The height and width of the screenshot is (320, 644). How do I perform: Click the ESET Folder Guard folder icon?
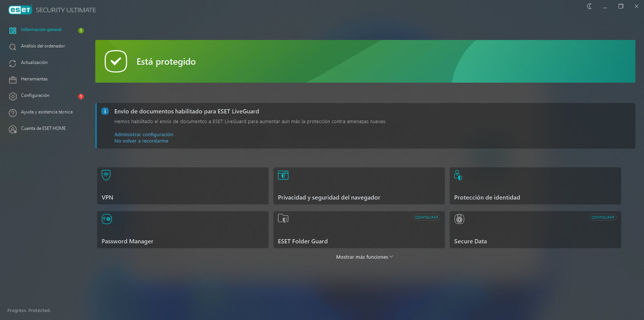click(x=283, y=219)
